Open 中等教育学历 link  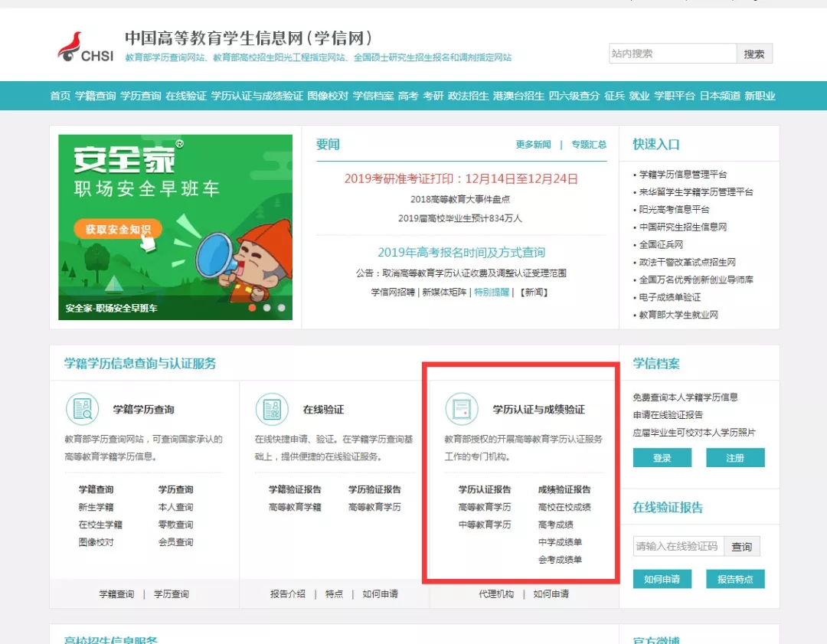pyautogui.click(x=485, y=525)
